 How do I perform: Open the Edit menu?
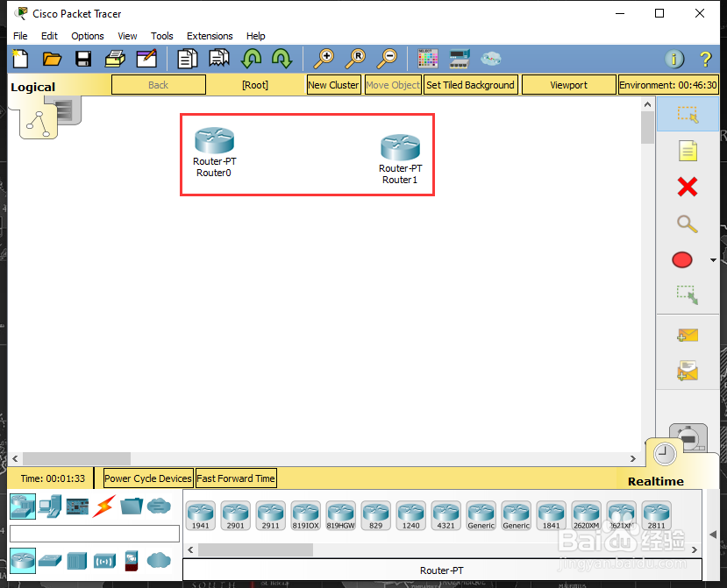(49, 36)
